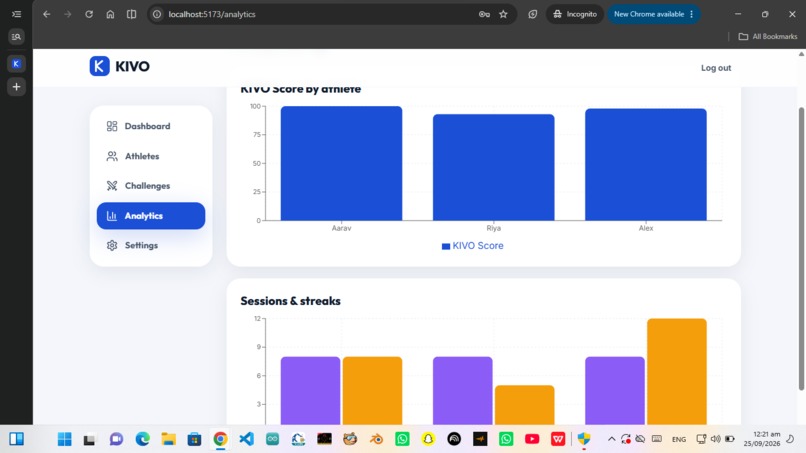Open Microsoft Edge from the taskbar
Screen dimensions: 806x453
[142, 439]
